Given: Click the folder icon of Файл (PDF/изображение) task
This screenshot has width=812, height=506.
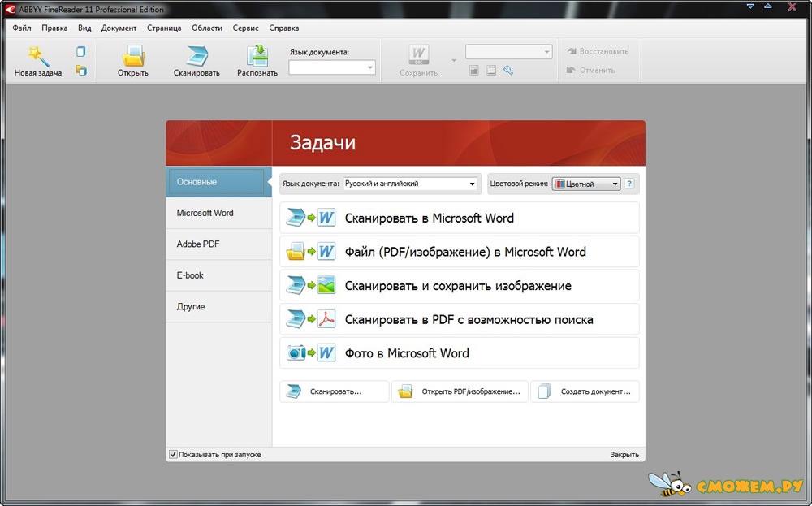Looking at the screenshot, I should (x=296, y=252).
